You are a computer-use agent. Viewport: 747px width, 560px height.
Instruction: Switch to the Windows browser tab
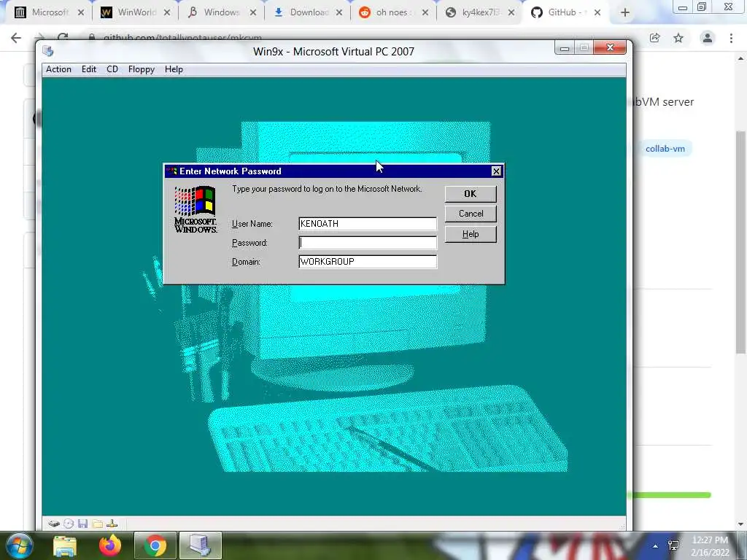point(222,12)
